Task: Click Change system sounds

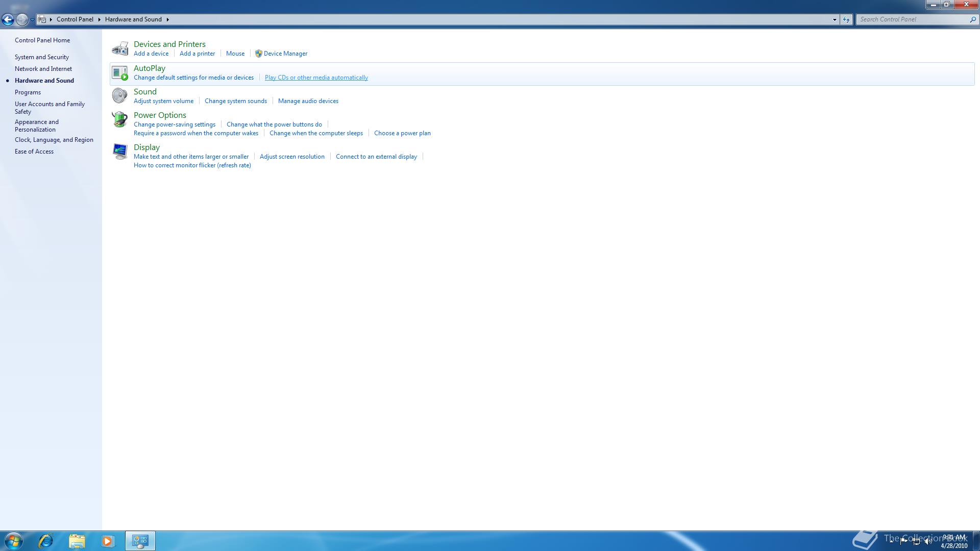Action: (x=236, y=101)
